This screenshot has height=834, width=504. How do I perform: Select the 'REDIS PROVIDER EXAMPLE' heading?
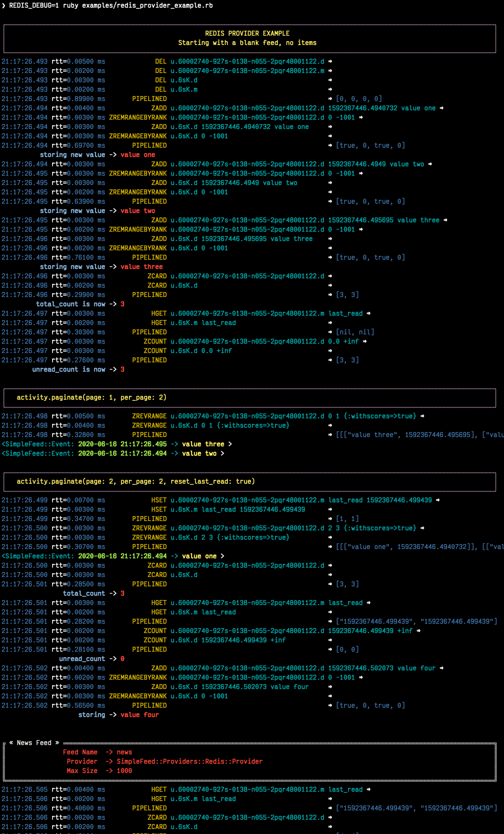[247, 33]
